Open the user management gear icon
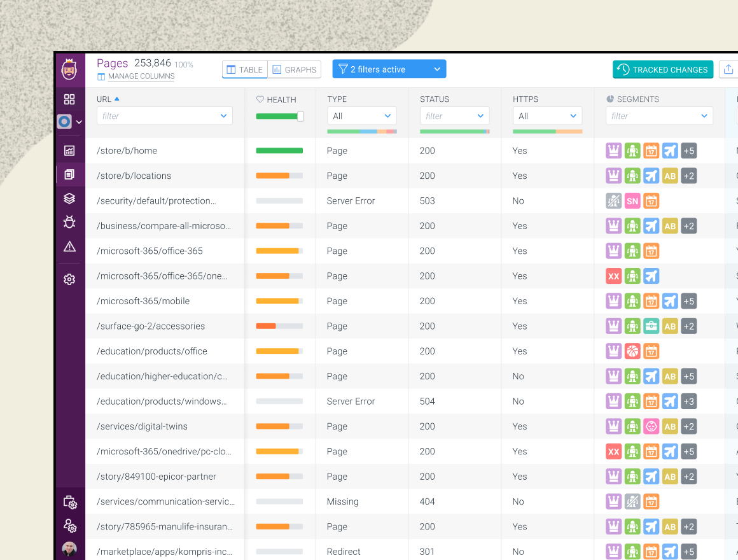This screenshot has height=560, width=738. pos(70,526)
